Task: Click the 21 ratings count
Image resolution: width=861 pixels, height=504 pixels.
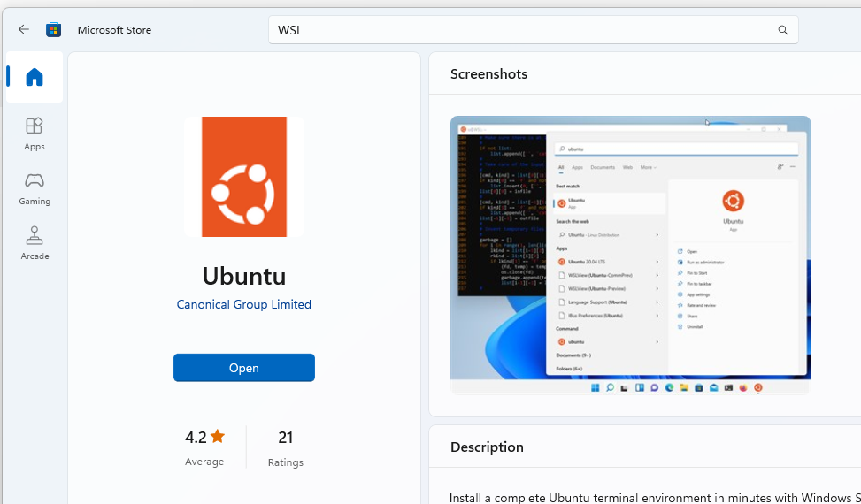Action: coord(286,437)
